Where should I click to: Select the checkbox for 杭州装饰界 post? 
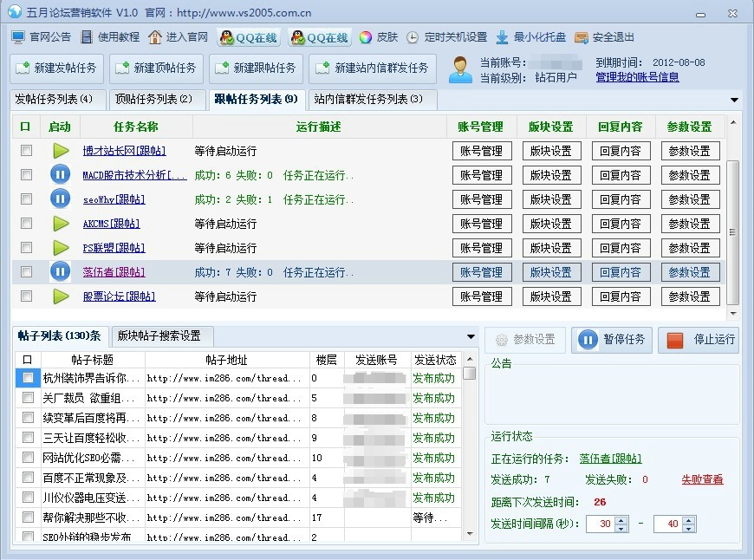[x=28, y=378]
